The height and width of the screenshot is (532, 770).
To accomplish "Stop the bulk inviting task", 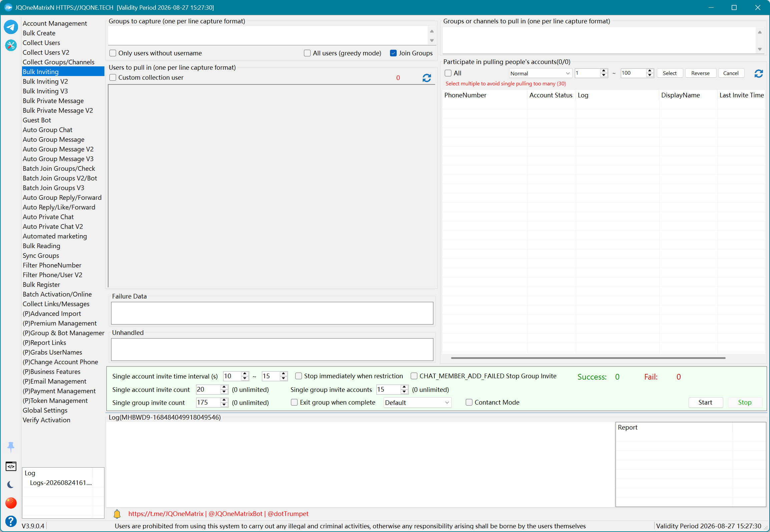I will [745, 402].
